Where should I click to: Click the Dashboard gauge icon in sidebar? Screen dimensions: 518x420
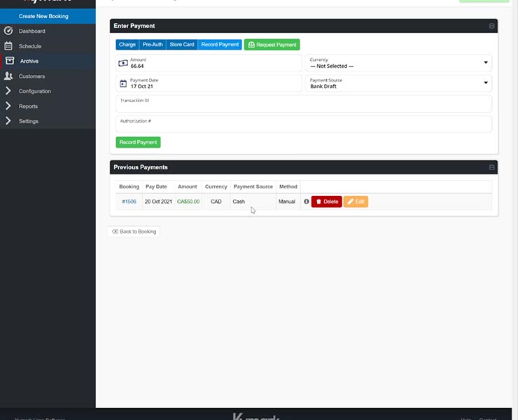coord(8,31)
